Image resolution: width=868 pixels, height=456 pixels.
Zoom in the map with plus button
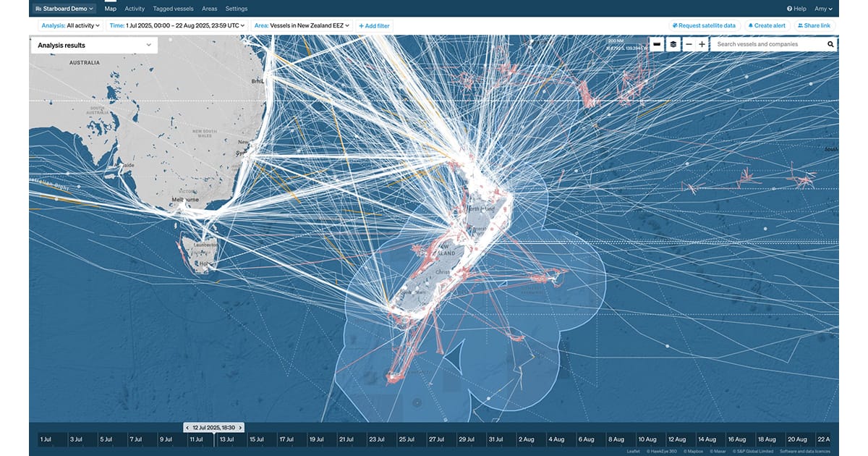[x=702, y=44]
